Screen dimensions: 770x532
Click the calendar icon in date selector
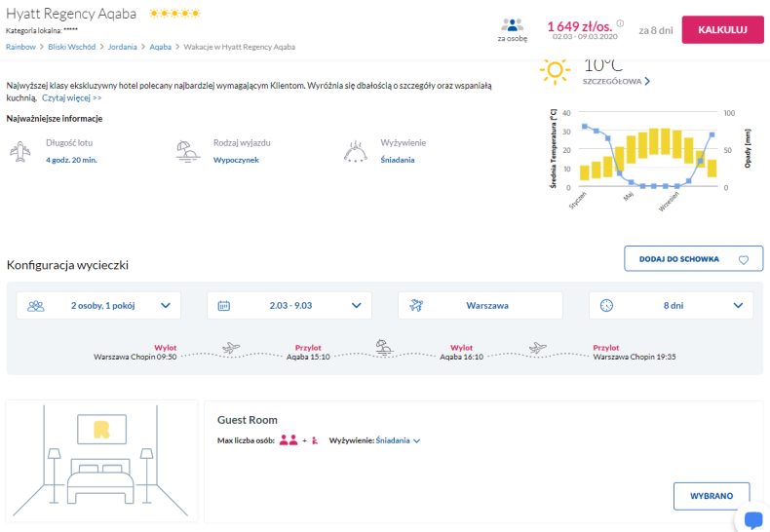pyautogui.click(x=224, y=306)
